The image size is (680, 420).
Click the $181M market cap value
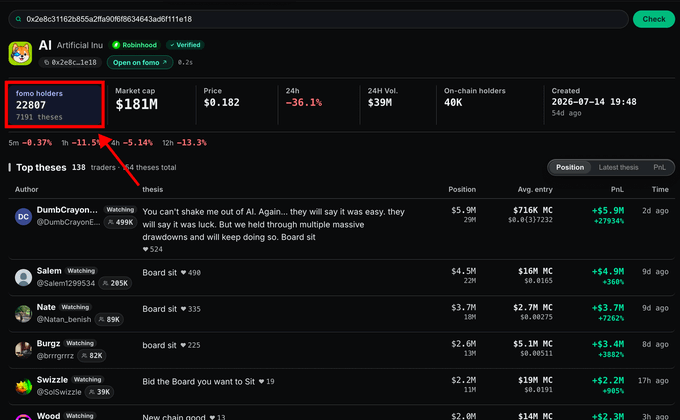pyautogui.click(x=137, y=104)
